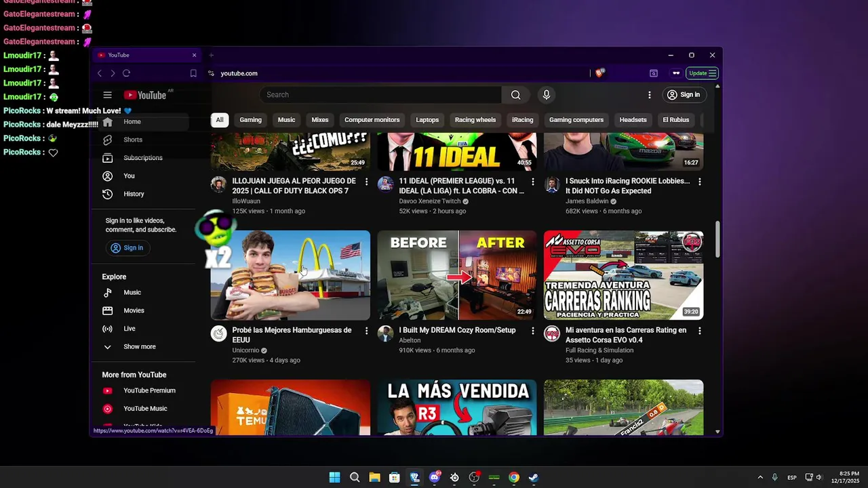Open YouTube Premium link
The height and width of the screenshot is (488, 868).
click(x=144, y=390)
